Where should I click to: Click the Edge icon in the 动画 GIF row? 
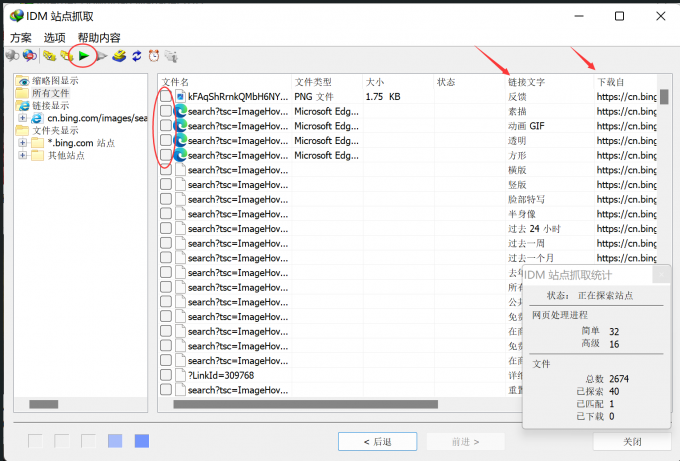tap(180, 126)
